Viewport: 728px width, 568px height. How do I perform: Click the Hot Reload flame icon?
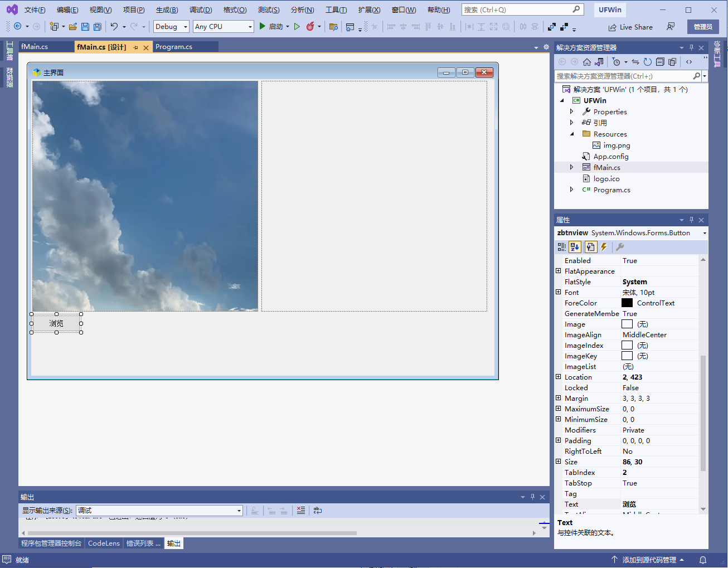(310, 26)
